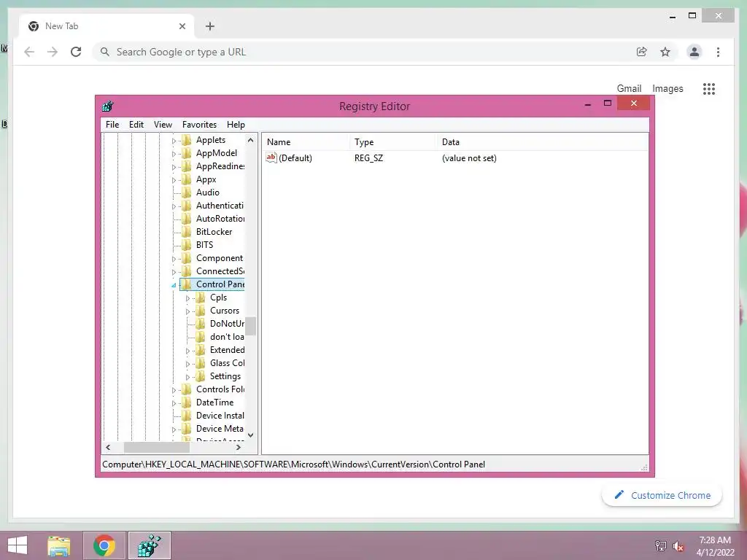Select the Extended subkey
The image size is (747, 560).
pyautogui.click(x=227, y=350)
